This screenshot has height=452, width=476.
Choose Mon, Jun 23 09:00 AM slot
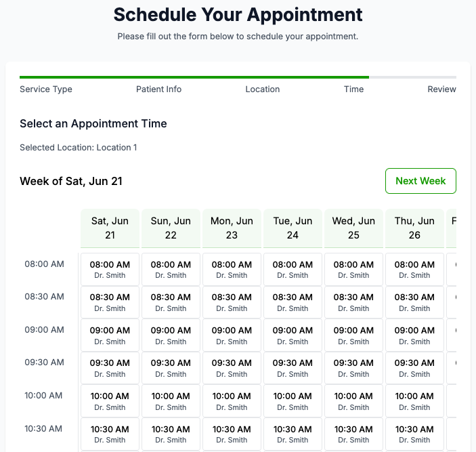click(232, 335)
